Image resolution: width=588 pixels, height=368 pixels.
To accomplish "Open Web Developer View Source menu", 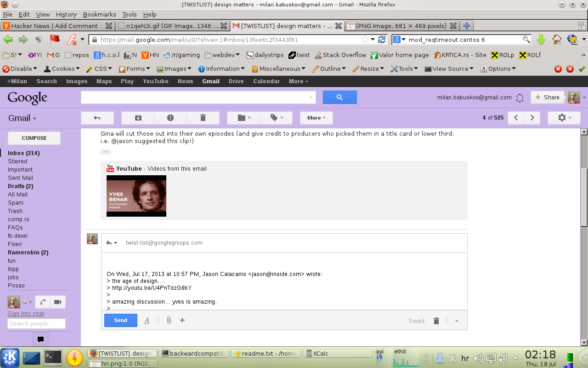I will 450,69.
